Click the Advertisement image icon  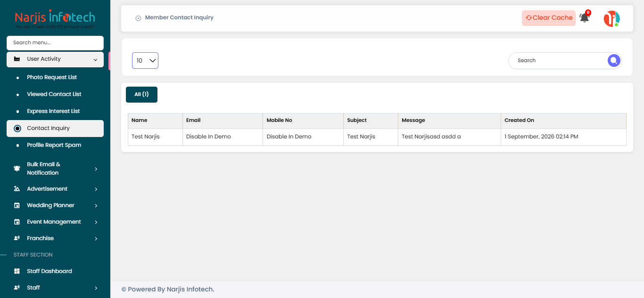click(x=17, y=189)
